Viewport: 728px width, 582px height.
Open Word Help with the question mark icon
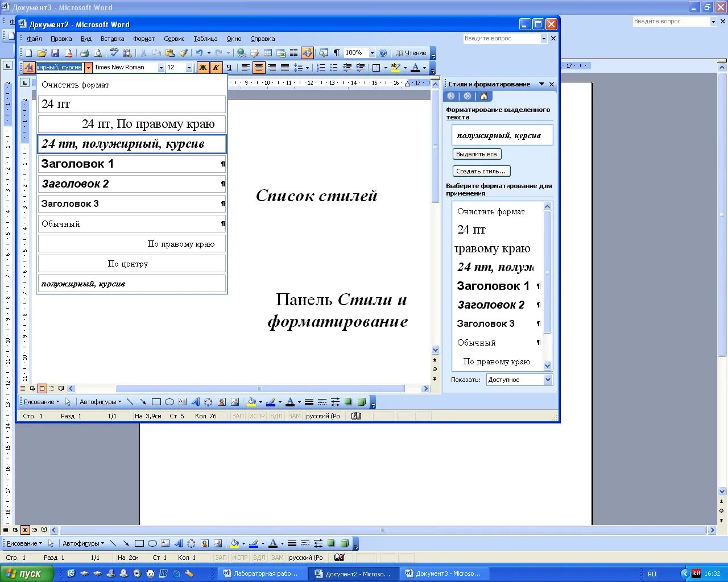click(383, 53)
